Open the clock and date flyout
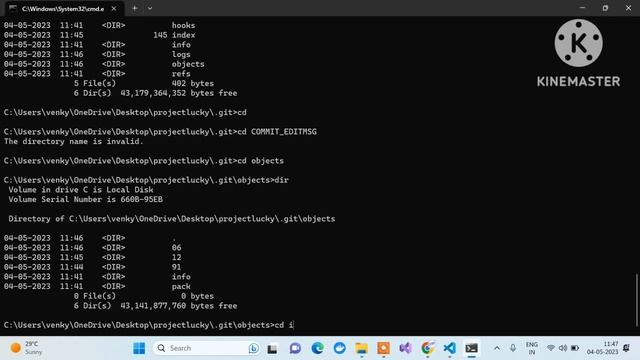 click(x=602, y=348)
